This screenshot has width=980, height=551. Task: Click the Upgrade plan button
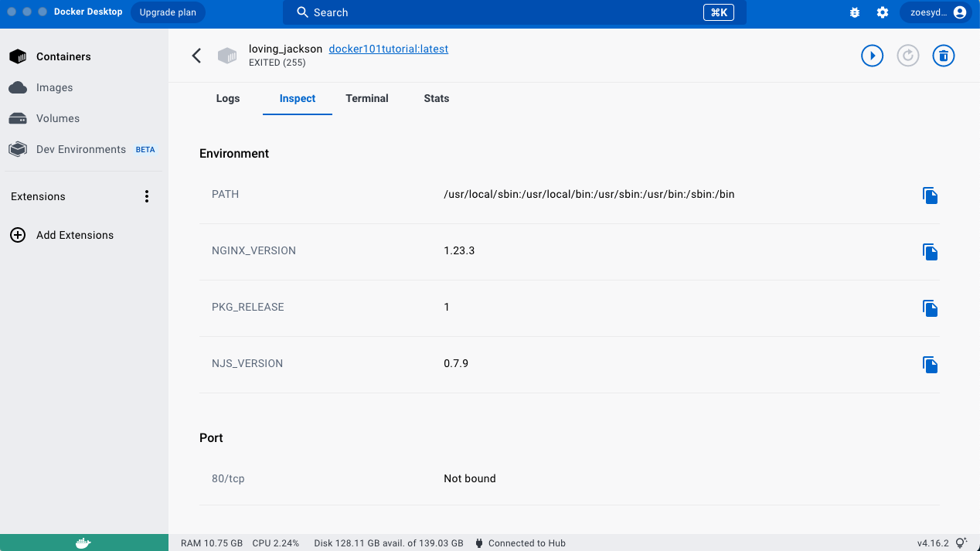168,12
